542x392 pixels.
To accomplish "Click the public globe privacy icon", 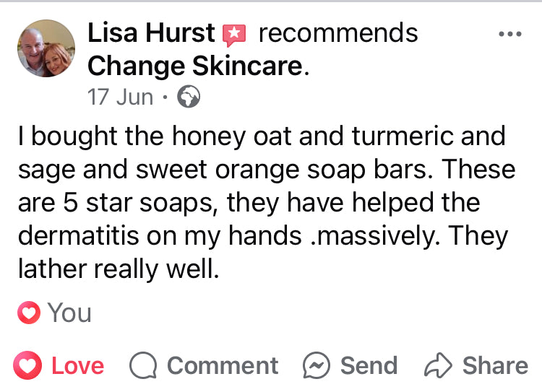I will 188,97.
